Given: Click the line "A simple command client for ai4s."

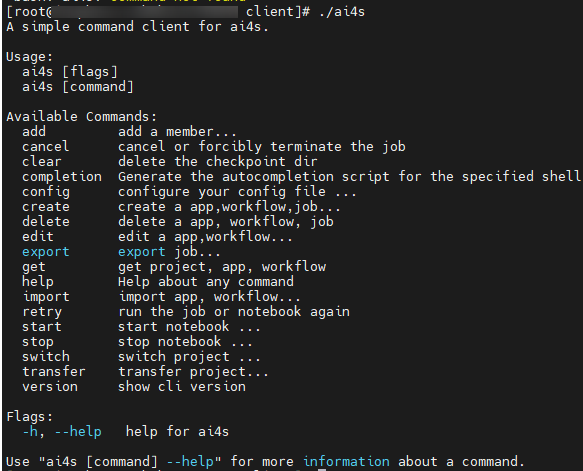Looking at the screenshot, I should (x=137, y=27).
